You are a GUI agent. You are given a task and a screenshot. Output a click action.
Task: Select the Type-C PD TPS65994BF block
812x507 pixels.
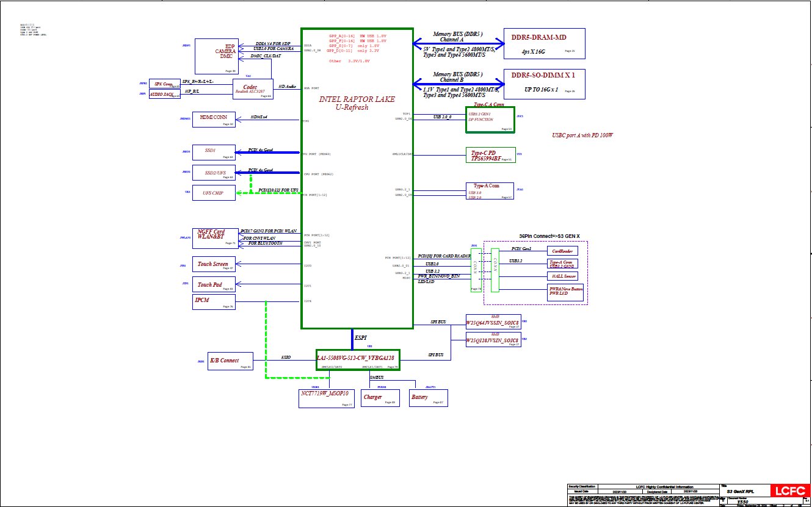click(x=490, y=155)
